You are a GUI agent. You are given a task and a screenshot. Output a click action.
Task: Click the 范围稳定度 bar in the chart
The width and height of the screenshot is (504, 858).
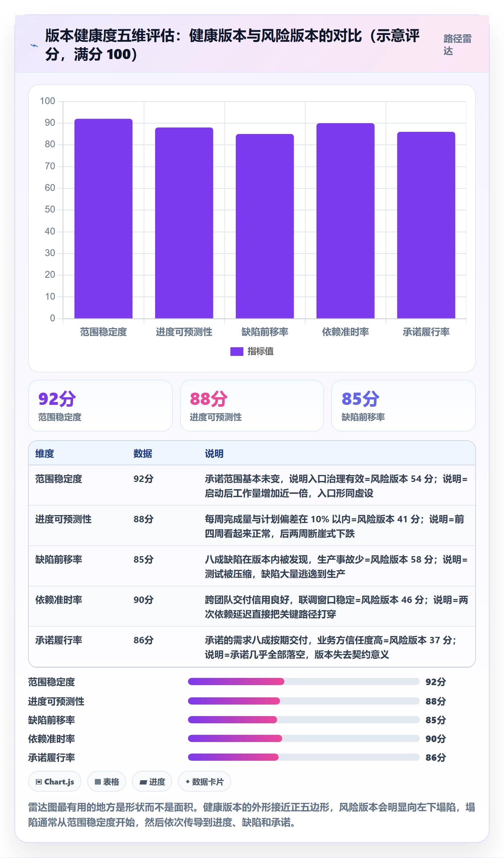coord(103,219)
